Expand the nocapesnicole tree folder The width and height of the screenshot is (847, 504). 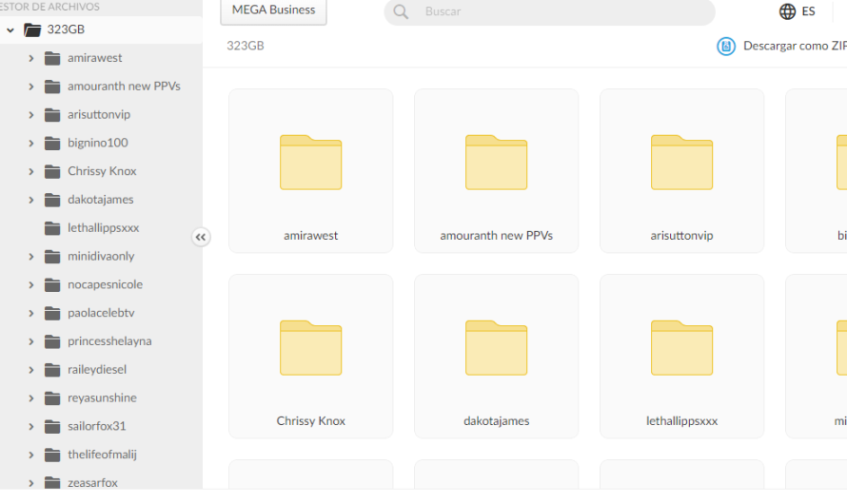click(x=30, y=285)
